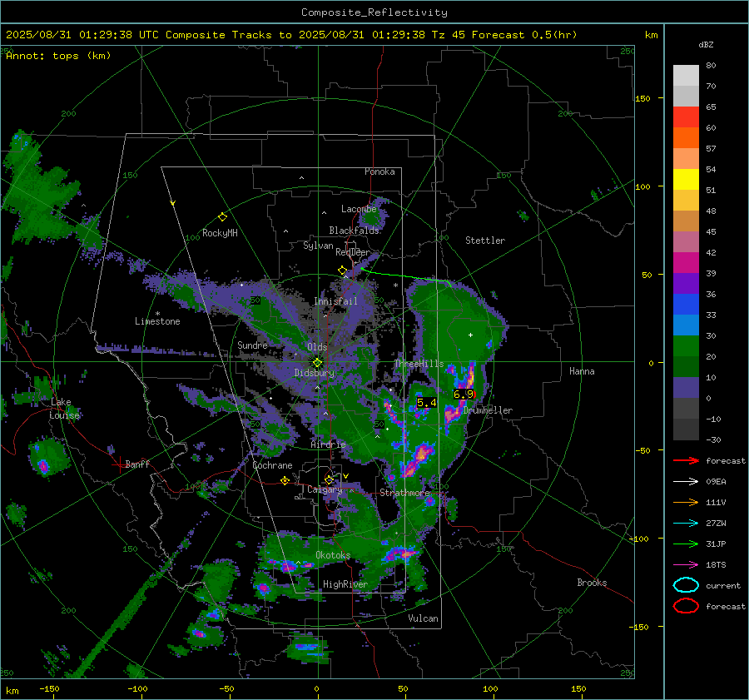Viewport: 749px width, 700px height.
Task: Click the Calgary city label
Action: [x=325, y=489]
